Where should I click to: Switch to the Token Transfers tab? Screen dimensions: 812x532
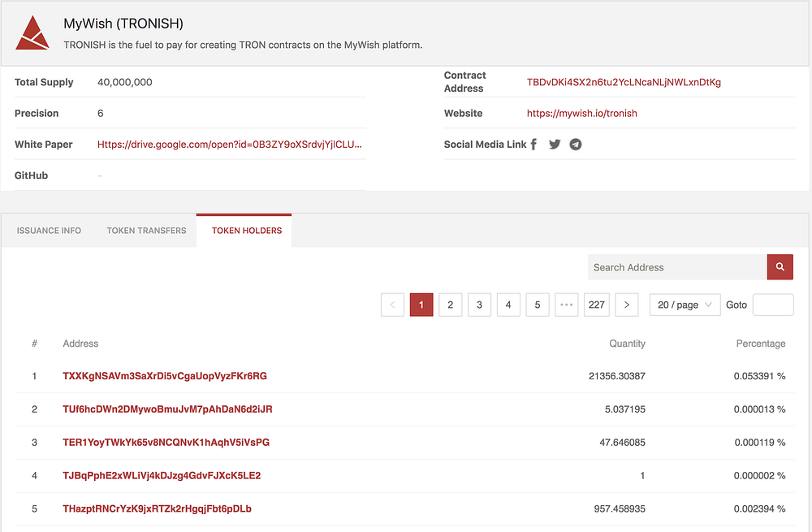point(146,231)
